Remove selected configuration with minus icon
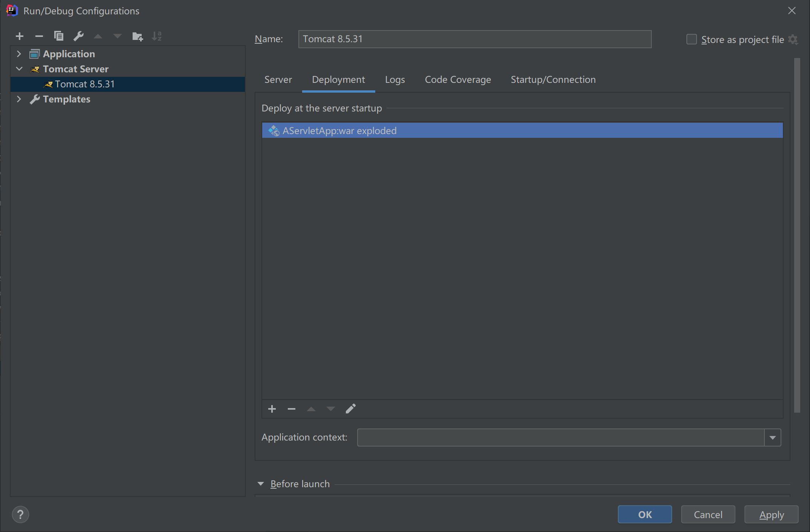This screenshot has height=532, width=810. pyautogui.click(x=39, y=36)
